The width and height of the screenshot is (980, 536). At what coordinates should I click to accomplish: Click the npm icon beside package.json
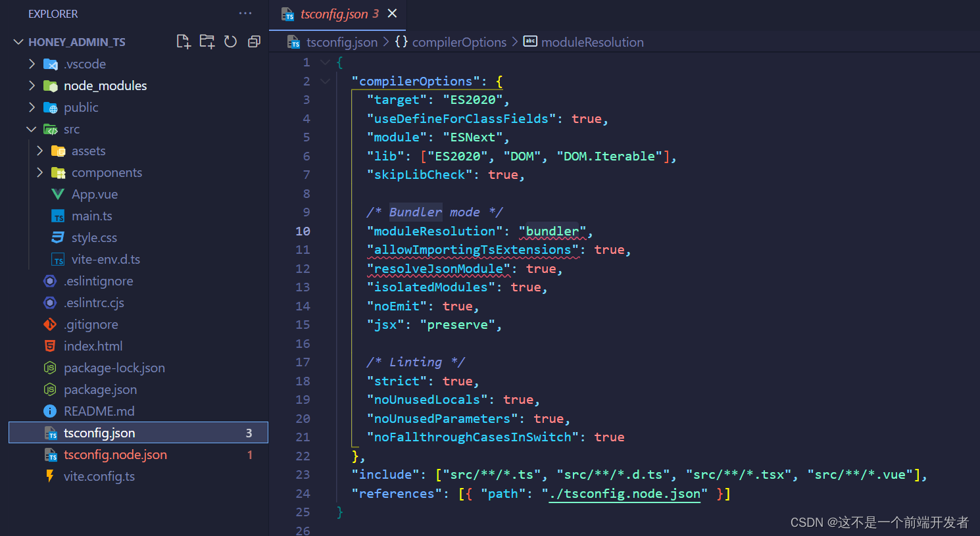50,389
